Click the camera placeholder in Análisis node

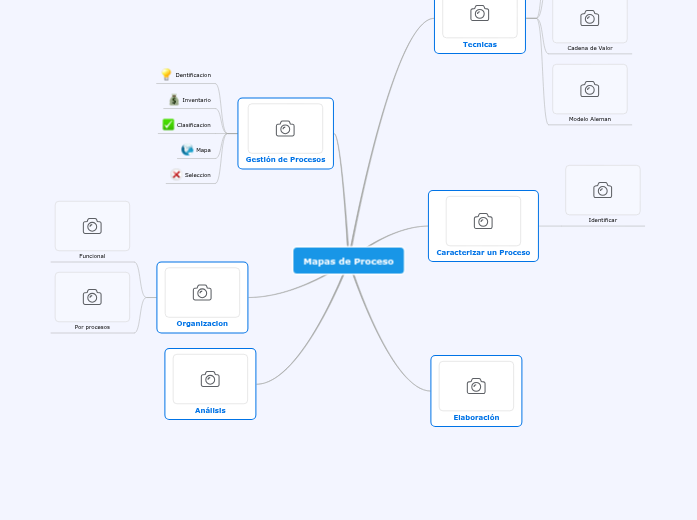click(210, 379)
